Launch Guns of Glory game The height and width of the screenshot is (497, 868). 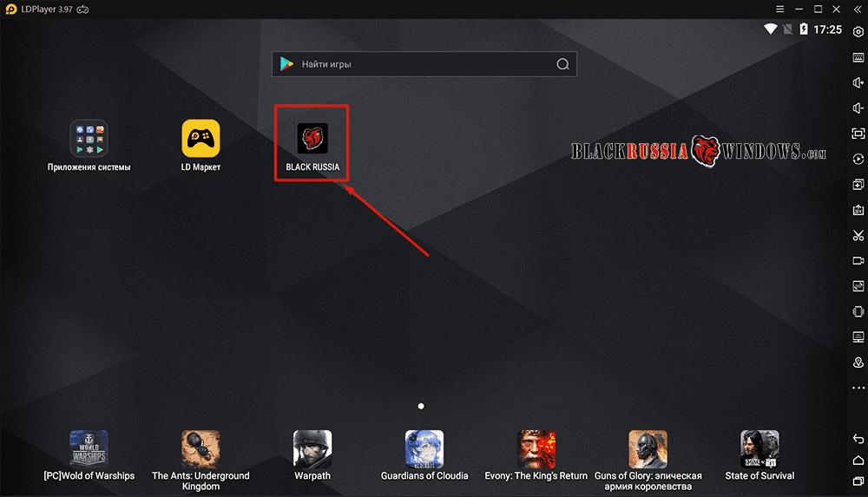tap(648, 448)
